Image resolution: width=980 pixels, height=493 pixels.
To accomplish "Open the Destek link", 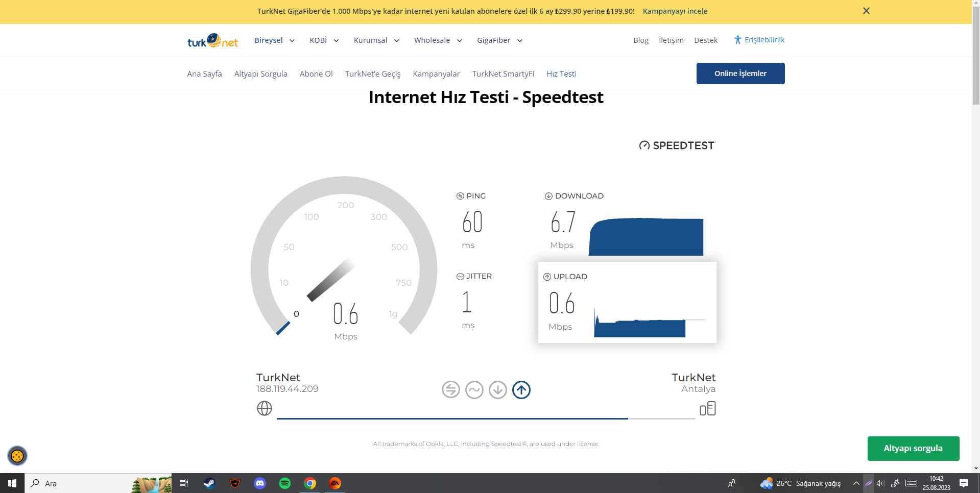I will 705,40.
